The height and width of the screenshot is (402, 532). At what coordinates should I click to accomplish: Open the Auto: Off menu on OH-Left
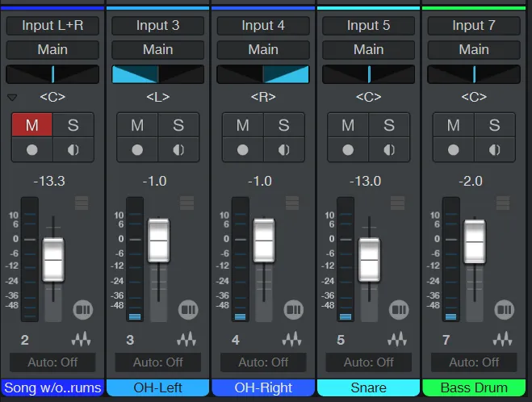click(157, 362)
